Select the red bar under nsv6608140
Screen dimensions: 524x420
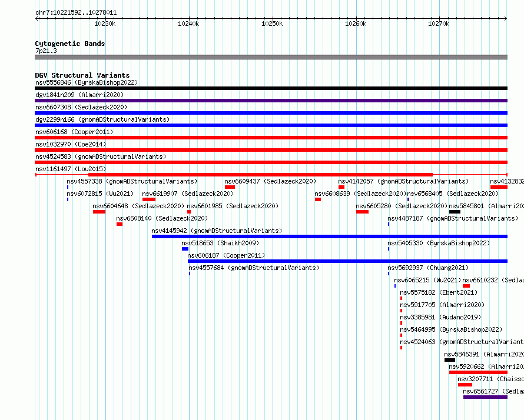pos(120,224)
